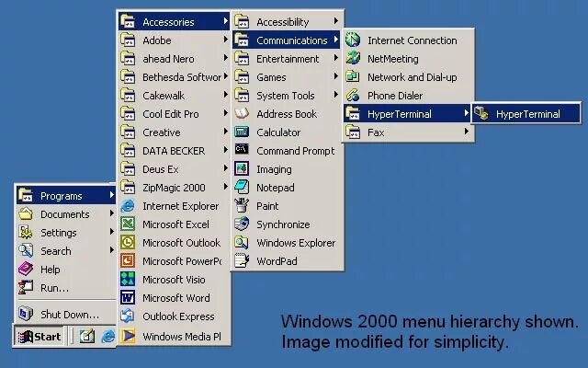Viewport: 588px width, 368px height.
Task: Expand the System Tools submenu arrow
Action: point(336,94)
